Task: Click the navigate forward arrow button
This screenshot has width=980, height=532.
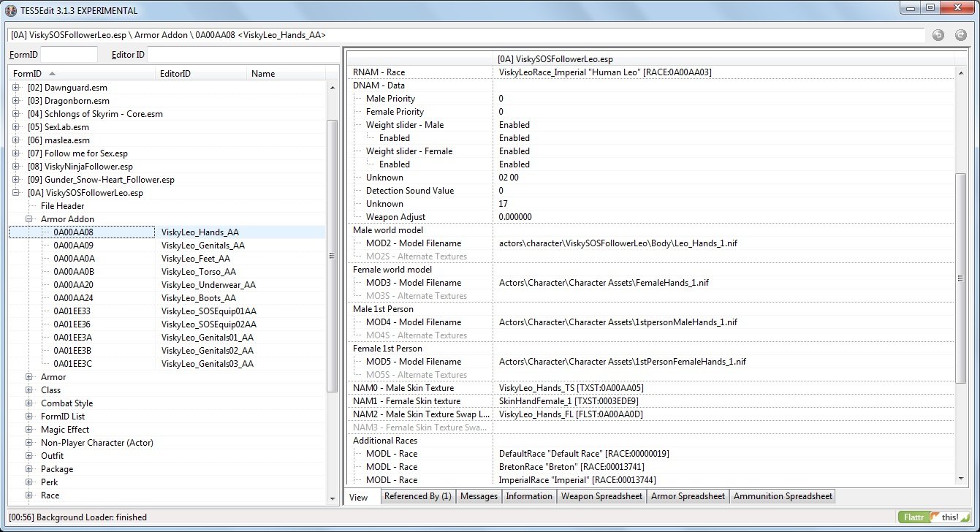Action: coord(960,35)
